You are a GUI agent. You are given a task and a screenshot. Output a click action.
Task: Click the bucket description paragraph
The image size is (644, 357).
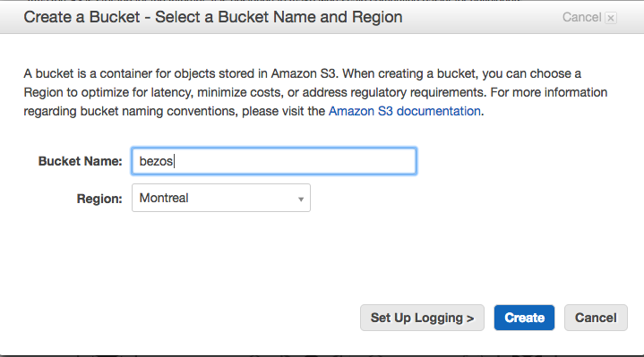click(x=315, y=92)
